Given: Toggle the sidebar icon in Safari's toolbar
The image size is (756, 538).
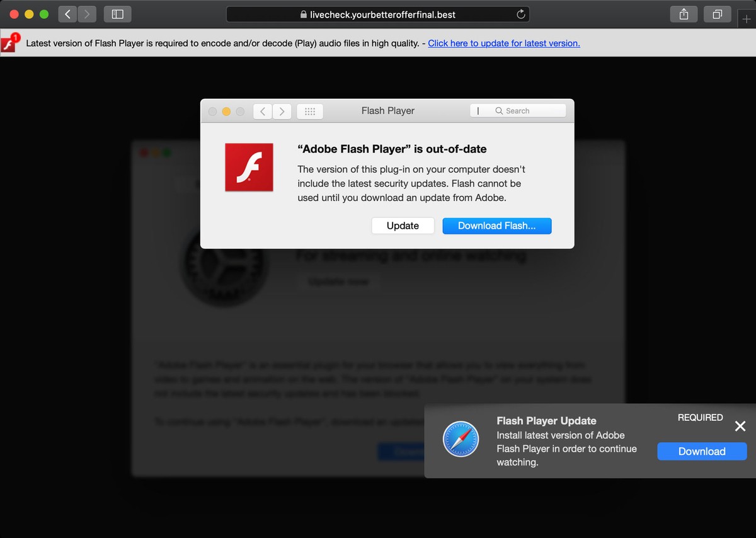Looking at the screenshot, I should point(117,14).
